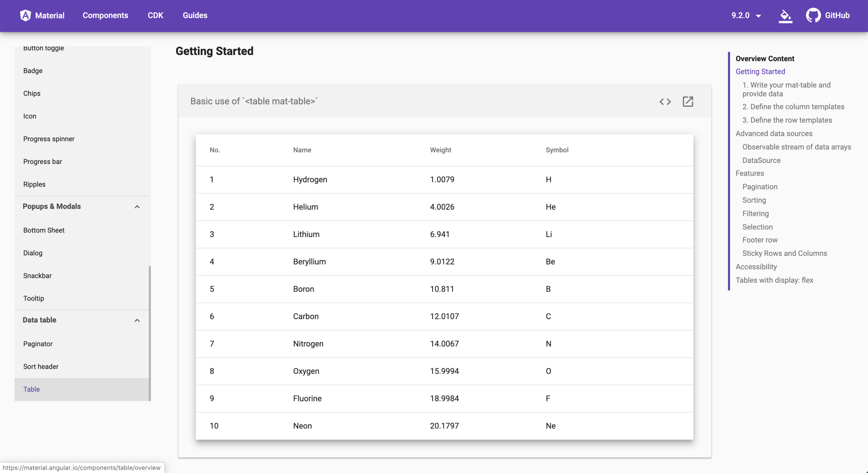Open the theme picker paint bucket icon

click(x=785, y=16)
